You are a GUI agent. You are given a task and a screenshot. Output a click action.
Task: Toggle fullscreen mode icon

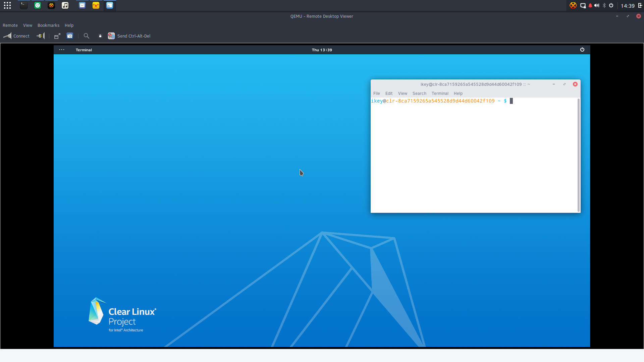[57, 36]
